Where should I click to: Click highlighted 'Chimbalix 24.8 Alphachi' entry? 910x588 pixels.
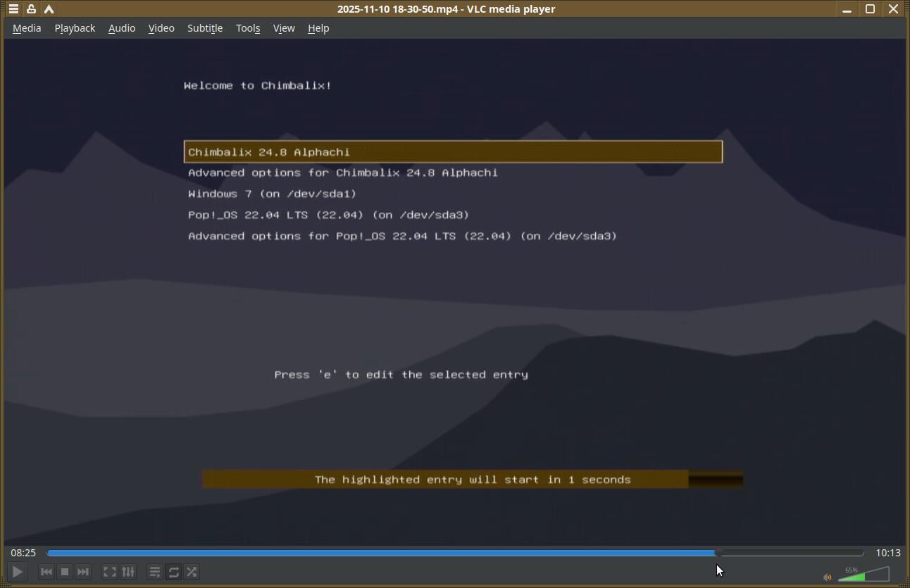point(453,152)
